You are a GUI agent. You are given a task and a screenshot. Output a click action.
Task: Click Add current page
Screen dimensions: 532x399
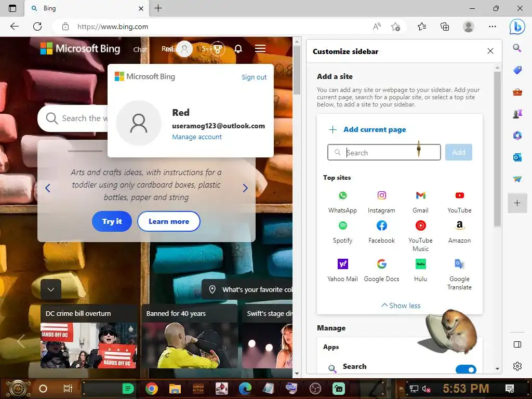tap(368, 129)
